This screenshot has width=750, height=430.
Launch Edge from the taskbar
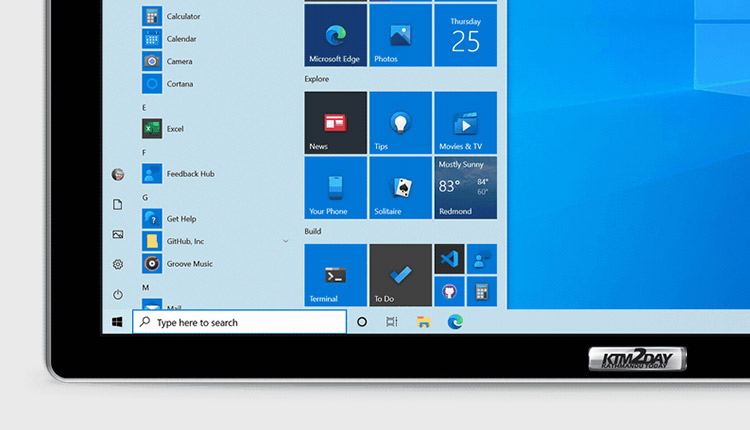[x=455, y=322]
